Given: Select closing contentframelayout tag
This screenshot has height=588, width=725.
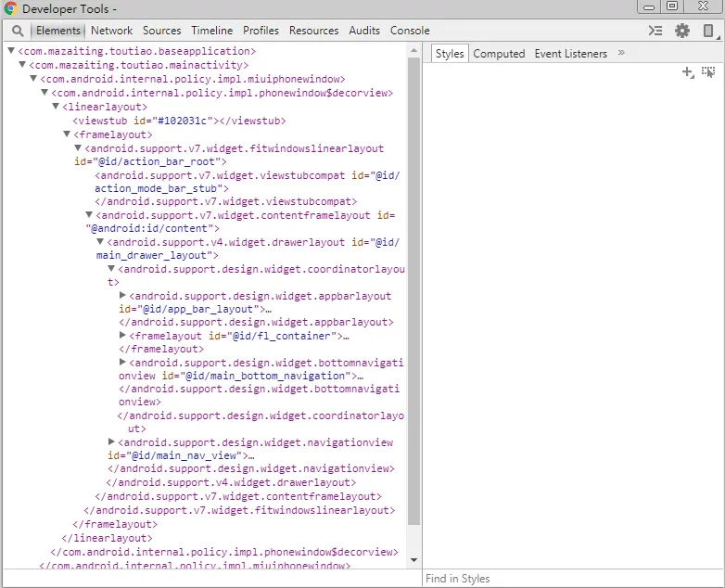Looking at the screenshot, I should [238, 496].
